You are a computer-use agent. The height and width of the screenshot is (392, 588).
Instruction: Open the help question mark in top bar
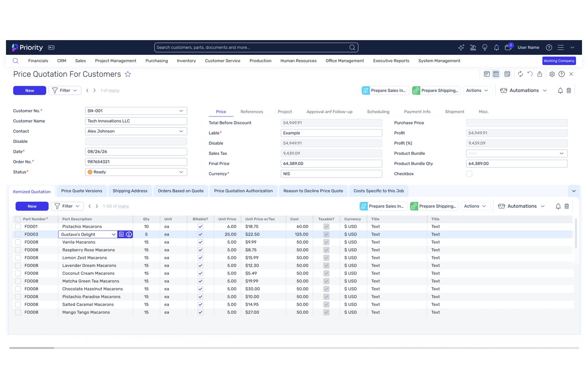pyautogui.click(x=549, y=47)
